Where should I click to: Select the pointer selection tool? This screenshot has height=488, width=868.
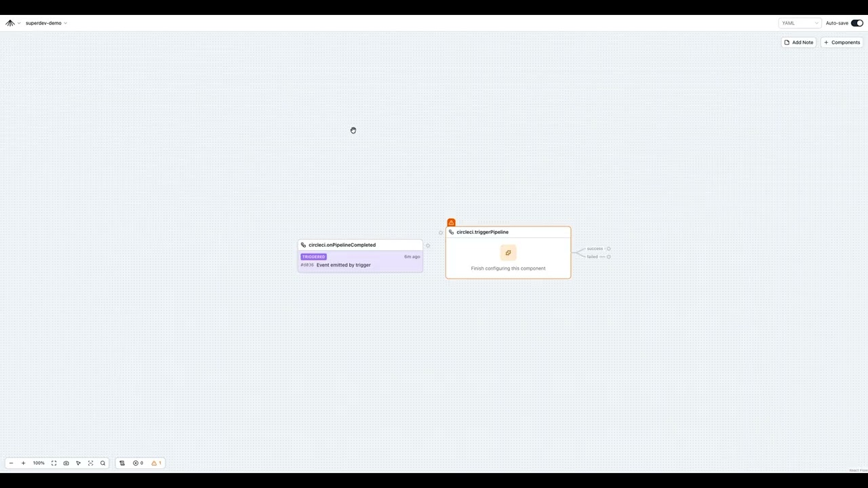(78, 463)
